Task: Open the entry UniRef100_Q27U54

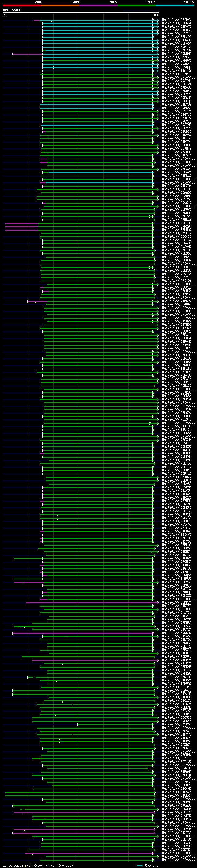Action: [x=176, y=501]
